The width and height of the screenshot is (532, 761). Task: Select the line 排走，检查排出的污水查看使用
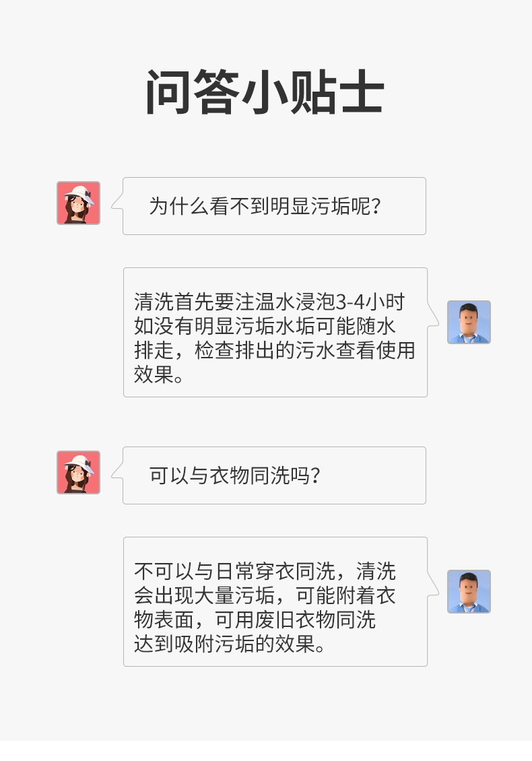[275, 350]
